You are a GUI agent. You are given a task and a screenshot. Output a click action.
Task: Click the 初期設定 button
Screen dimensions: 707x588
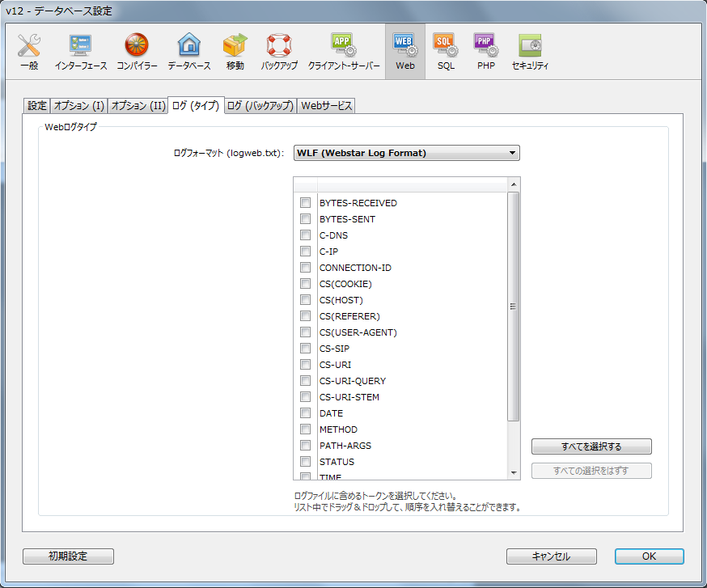68,556
